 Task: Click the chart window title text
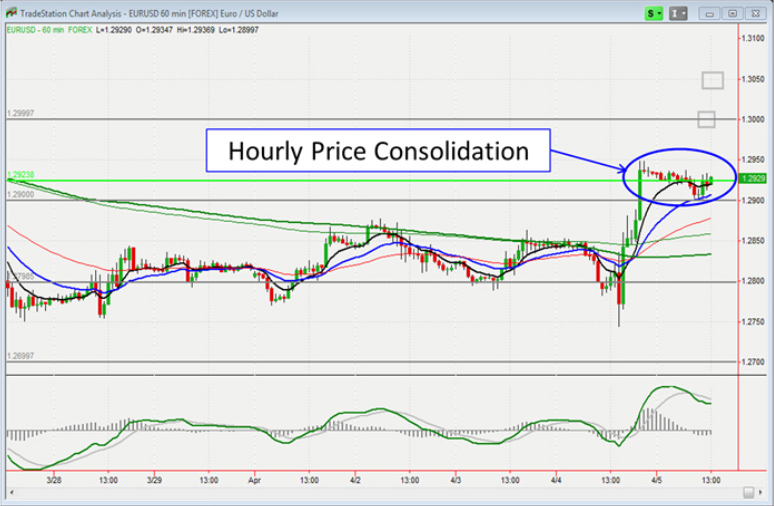coord(150,13)
